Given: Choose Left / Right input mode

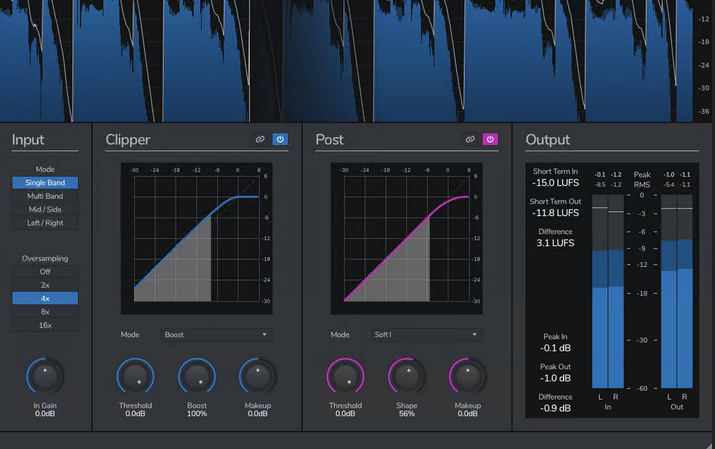Looking at the screenshot, I should [x=45, y=224].
